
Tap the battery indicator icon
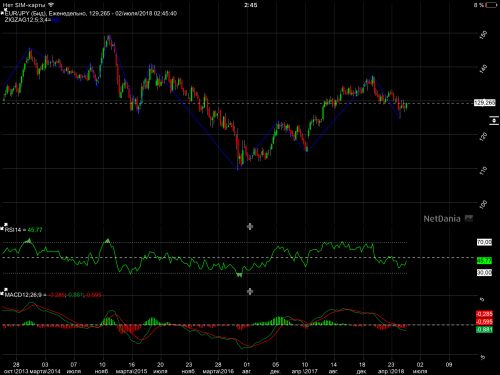491,5
